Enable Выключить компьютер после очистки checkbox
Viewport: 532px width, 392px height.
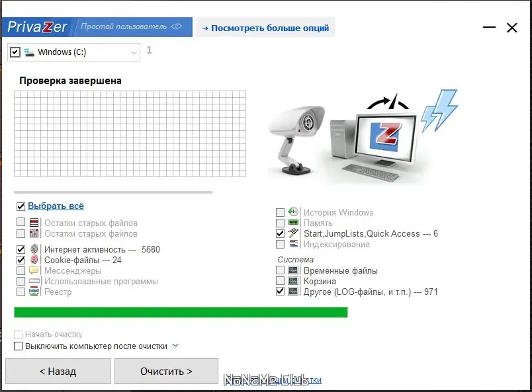point(19,346)
